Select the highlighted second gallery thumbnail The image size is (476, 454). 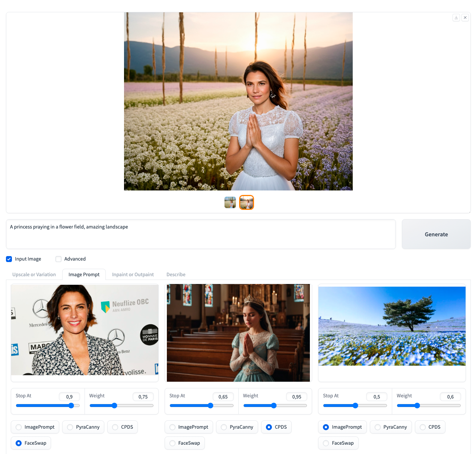(x=246, y=202)
